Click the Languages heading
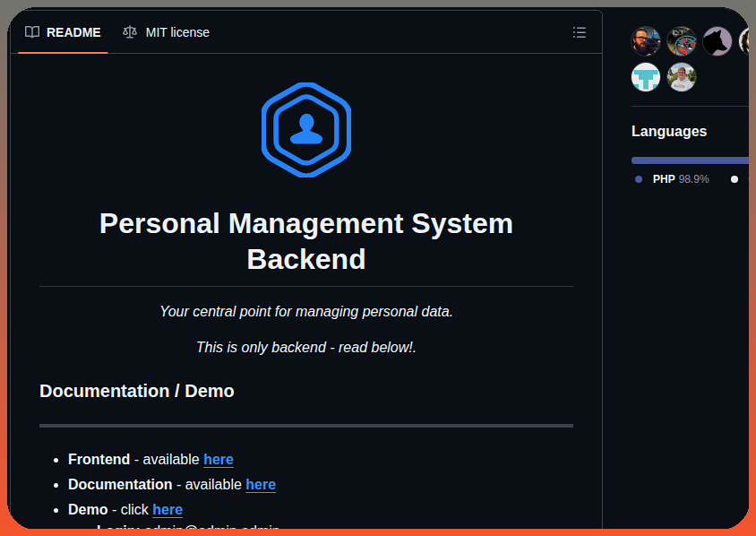This screenshot has width=756, height=536. pyautogui.click(x=669, y=131)
